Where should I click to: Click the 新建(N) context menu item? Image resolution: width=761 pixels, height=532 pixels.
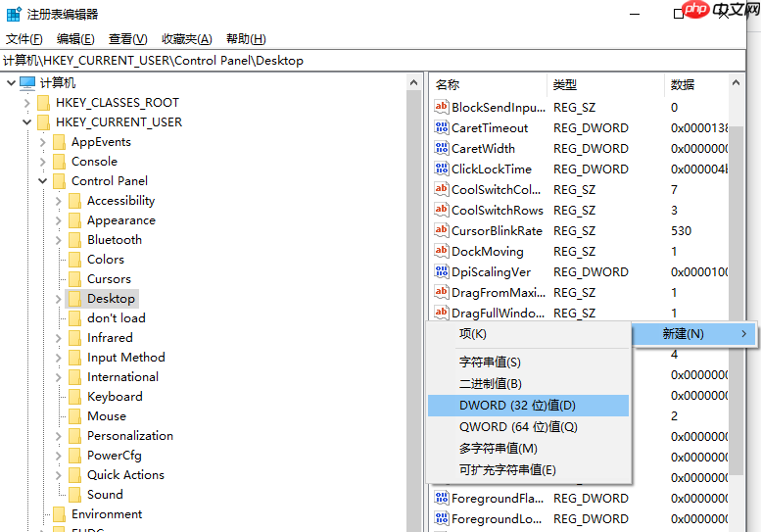(x=694, y=334)
